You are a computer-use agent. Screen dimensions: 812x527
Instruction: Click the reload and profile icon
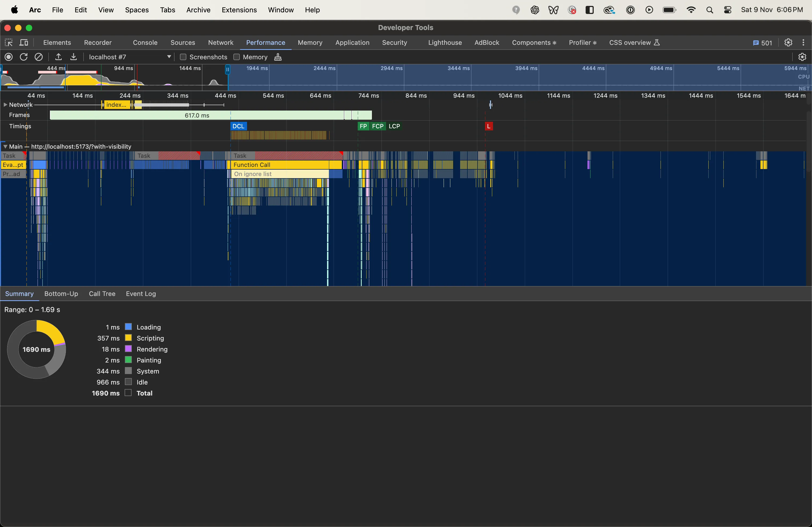tap(24, 57)
